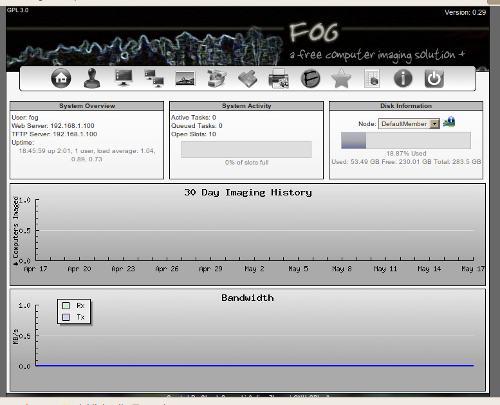The height and width of the screenshot is (405, 500).
Task: Open the Home dashboard icon
Action: tap(61, 78)
